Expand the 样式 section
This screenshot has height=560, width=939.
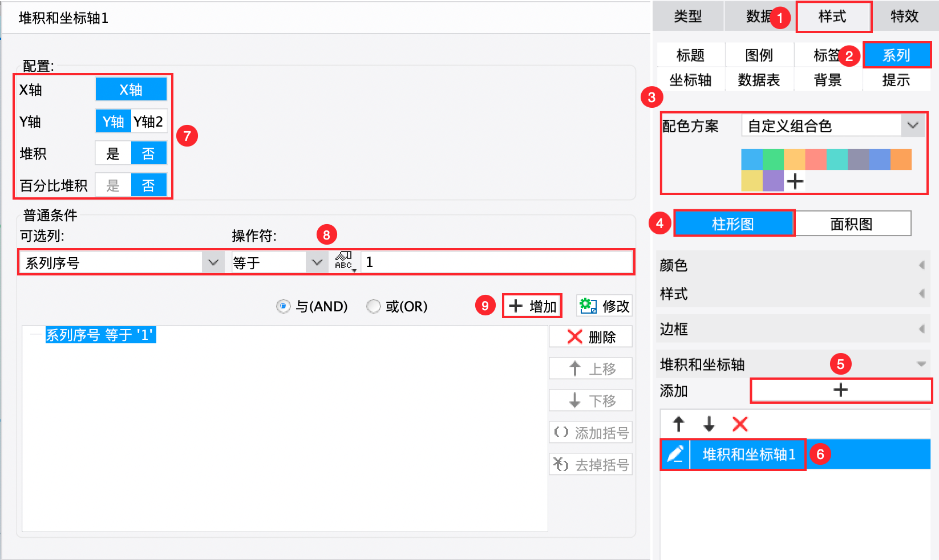pos(793,294)
